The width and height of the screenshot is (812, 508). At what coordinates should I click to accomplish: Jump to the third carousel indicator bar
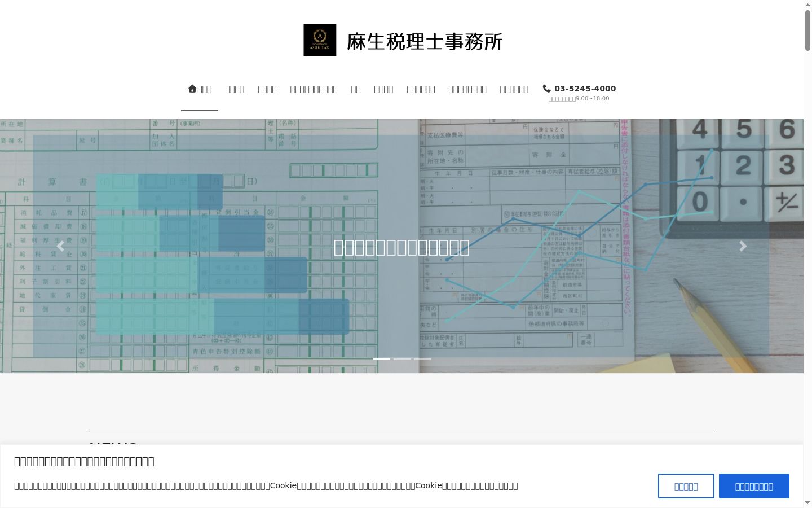click(422, 359)
